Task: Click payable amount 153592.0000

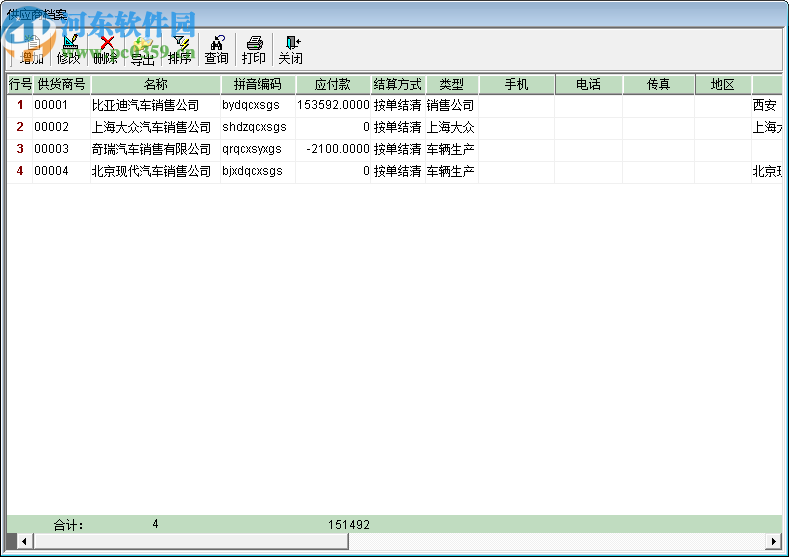Action: point(333,105)
